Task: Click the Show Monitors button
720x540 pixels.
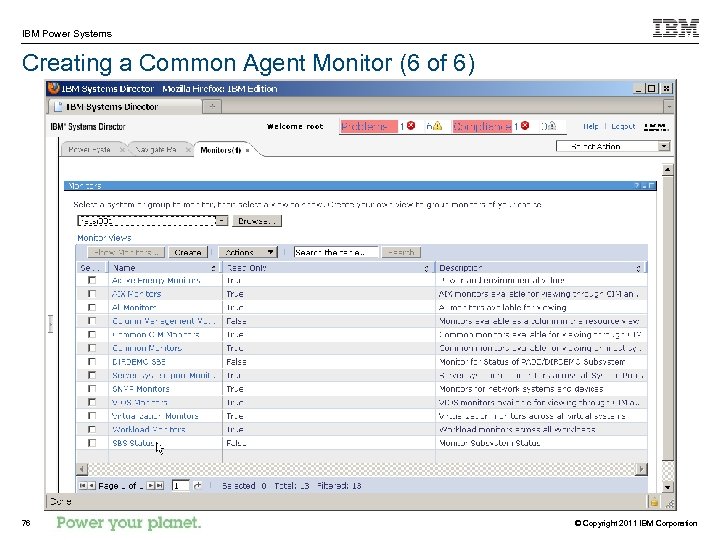Action: pyautogui.click(x=126, y=252)
